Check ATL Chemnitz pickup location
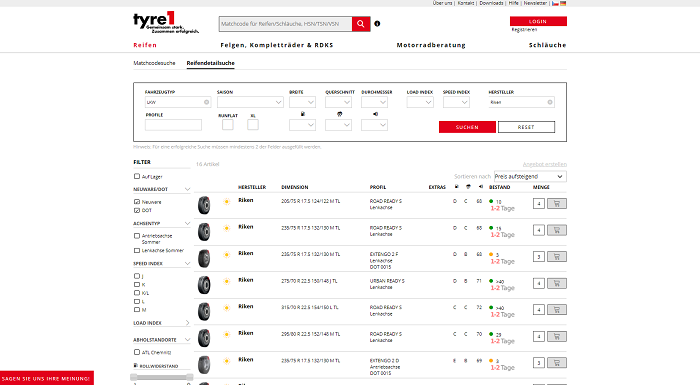The height and width of the screenshot is (385, 700). point(137,352)
